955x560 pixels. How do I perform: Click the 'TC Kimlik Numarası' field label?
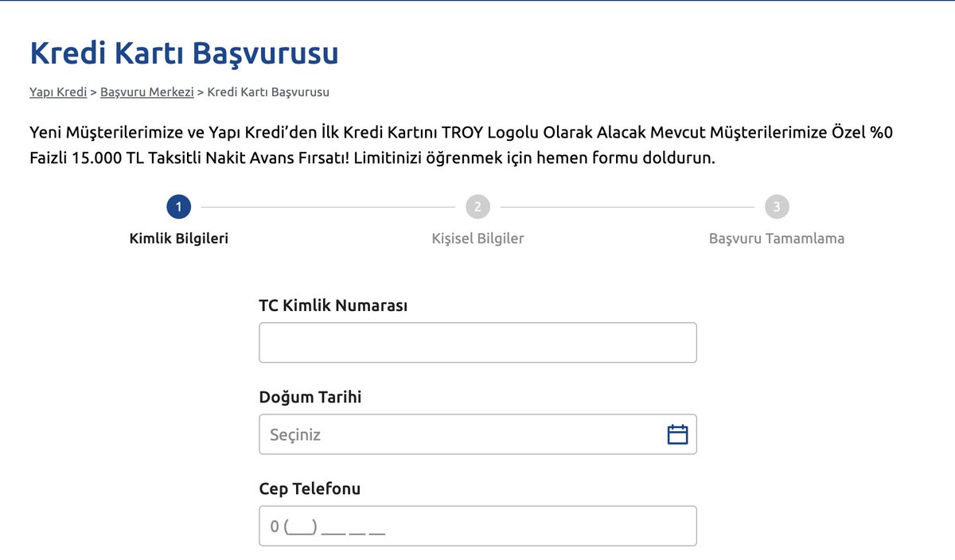pyautogui.click(x=333, y=305)
